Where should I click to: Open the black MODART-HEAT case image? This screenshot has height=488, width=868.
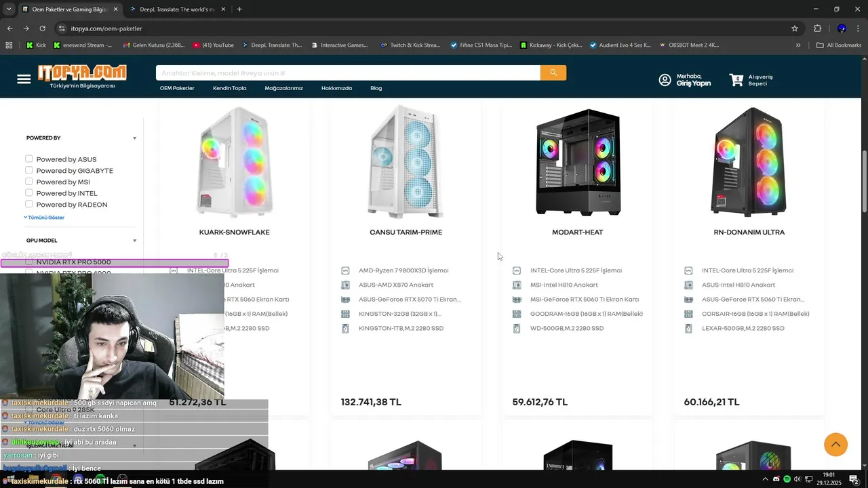[x=578, y=162]
